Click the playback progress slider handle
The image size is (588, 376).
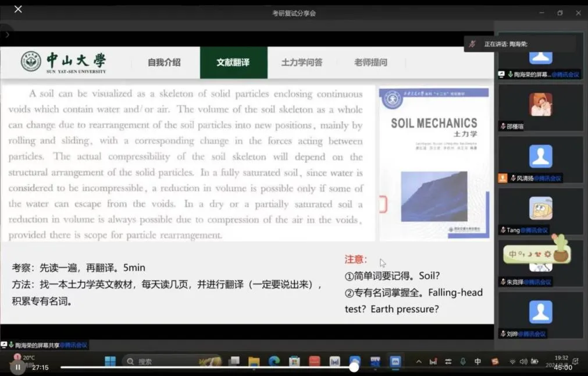(354, 368)
